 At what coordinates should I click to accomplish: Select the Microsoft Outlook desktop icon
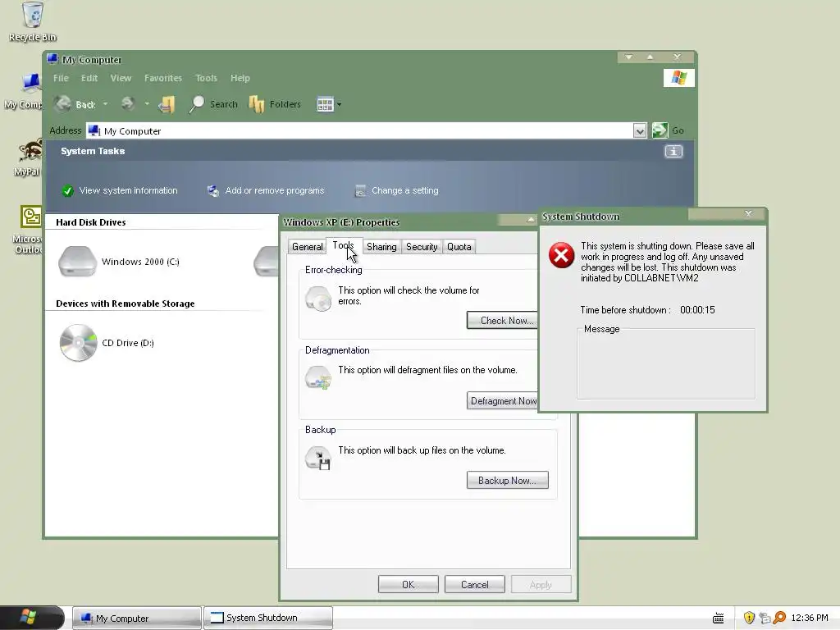pos(28,230)
